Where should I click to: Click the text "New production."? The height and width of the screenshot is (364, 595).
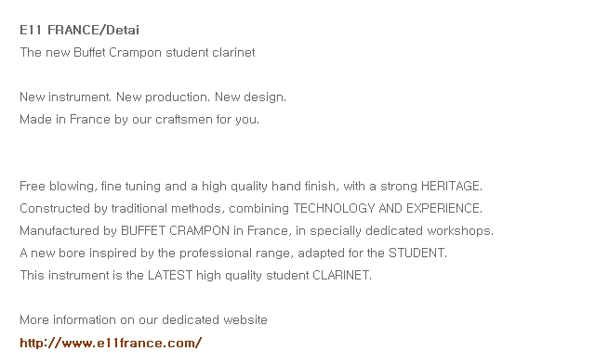[163, 97]
